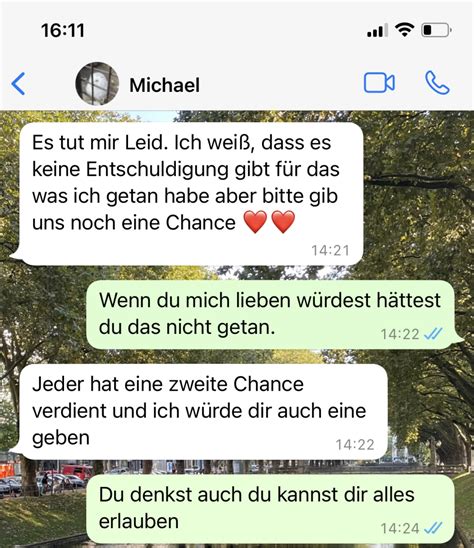Open Michael's profile picture
The width and height of the screenshot is (474, 548).
click(x=97, y=84)
